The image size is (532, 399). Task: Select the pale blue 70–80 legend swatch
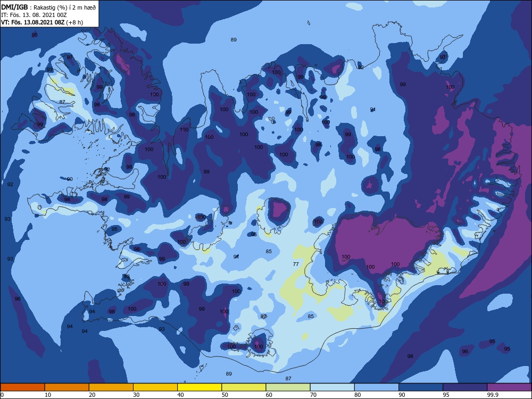332,387
